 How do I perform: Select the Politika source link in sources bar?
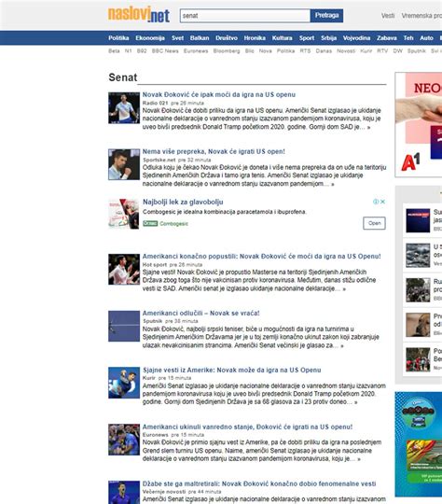coord(285,50)
